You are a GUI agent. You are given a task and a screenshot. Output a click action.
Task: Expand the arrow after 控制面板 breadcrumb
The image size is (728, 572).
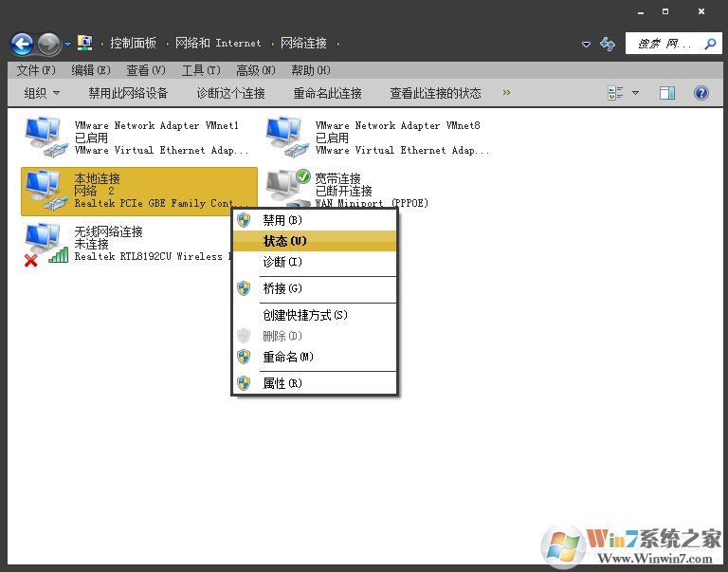(x=167, y=44)
